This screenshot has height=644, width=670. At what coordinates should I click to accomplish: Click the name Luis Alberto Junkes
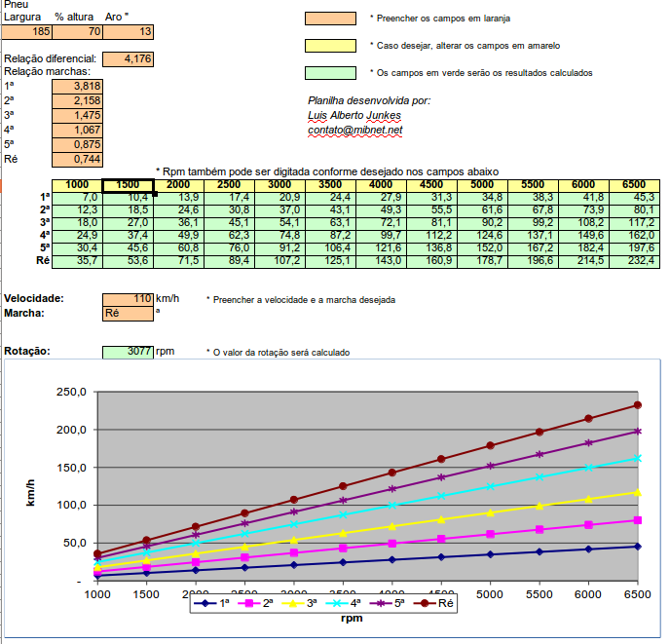point(354,116)
